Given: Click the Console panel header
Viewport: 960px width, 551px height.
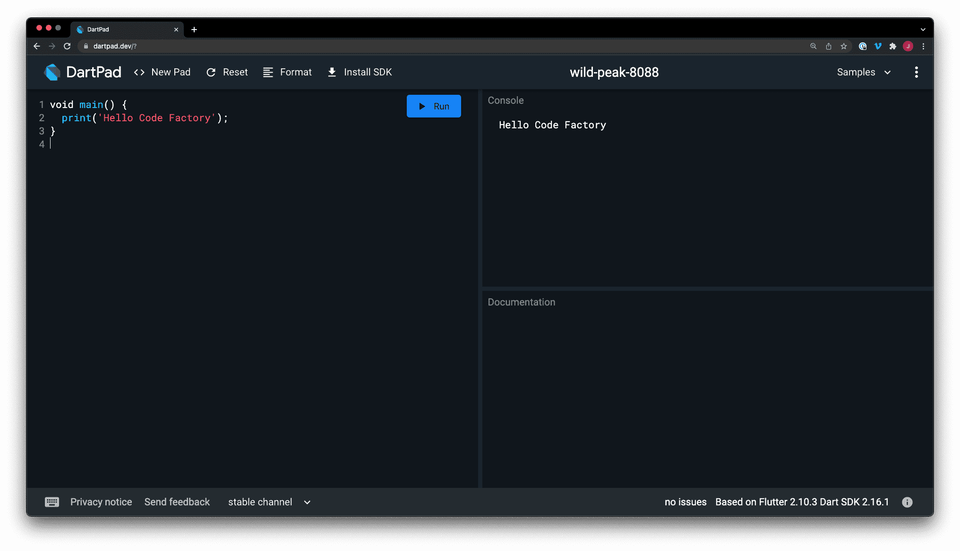Looking at the screenshot, I should [506, 100].
